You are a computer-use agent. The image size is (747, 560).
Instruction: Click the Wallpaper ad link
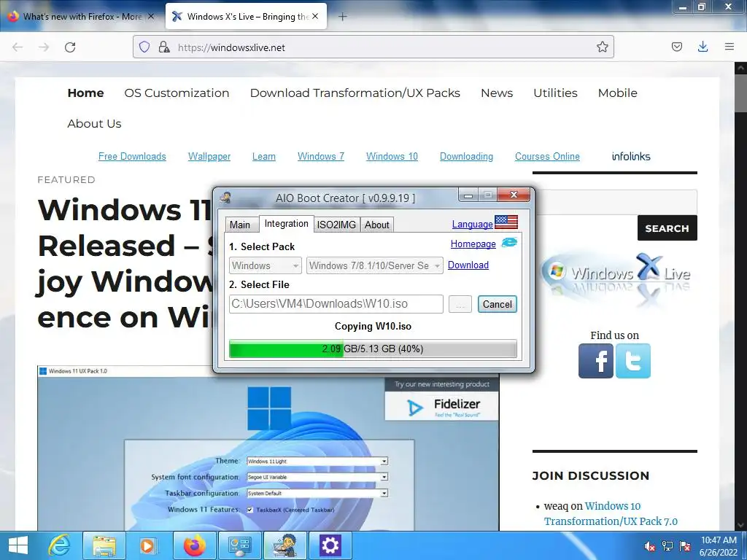point(209,156)
